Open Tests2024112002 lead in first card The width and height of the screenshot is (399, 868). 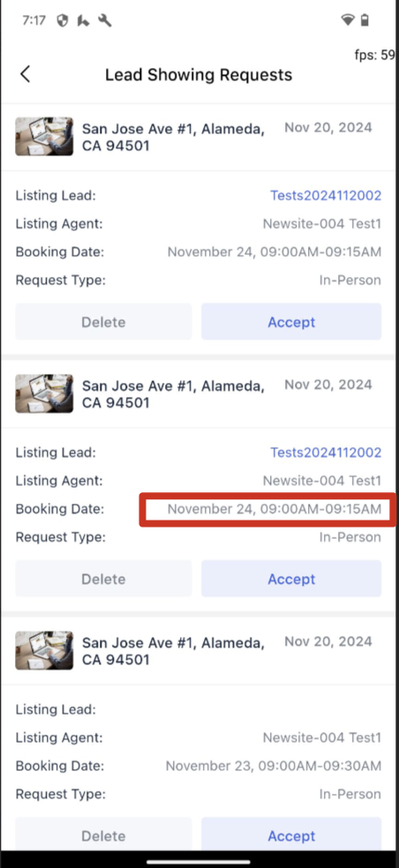pos(326,196)
